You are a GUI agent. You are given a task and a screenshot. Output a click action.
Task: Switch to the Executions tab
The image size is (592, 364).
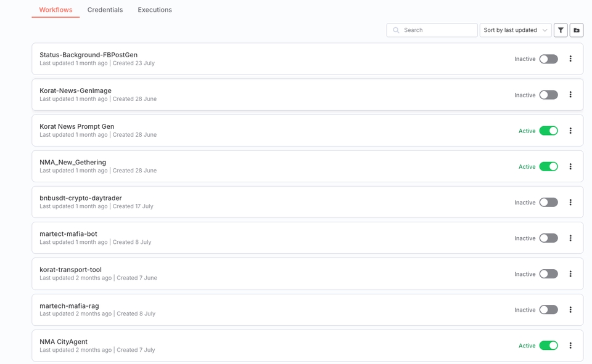point(155,10)
